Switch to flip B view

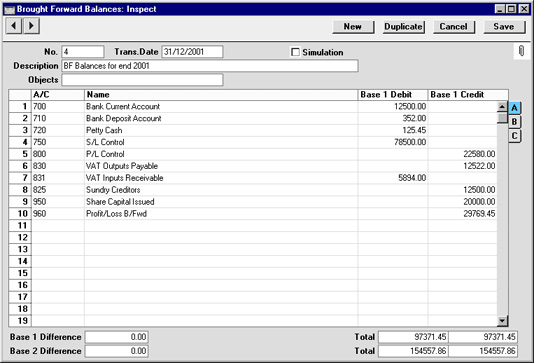point(514,122)
